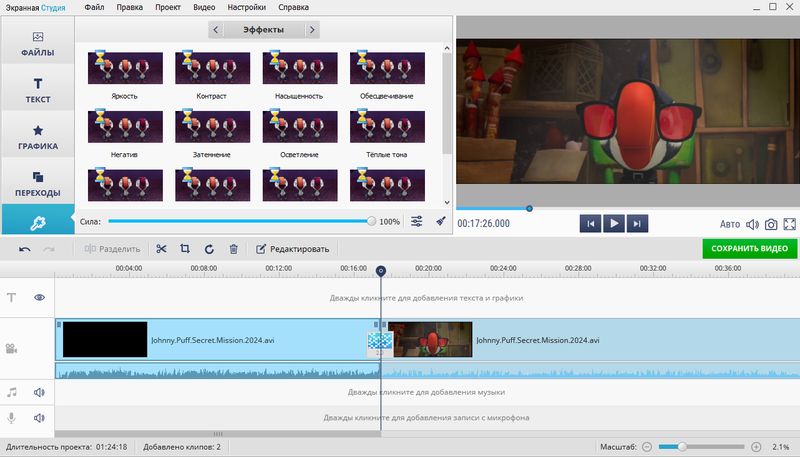Go to next effects category arrow
Viewport: 800px width, 457px height.
pos(312,30)
